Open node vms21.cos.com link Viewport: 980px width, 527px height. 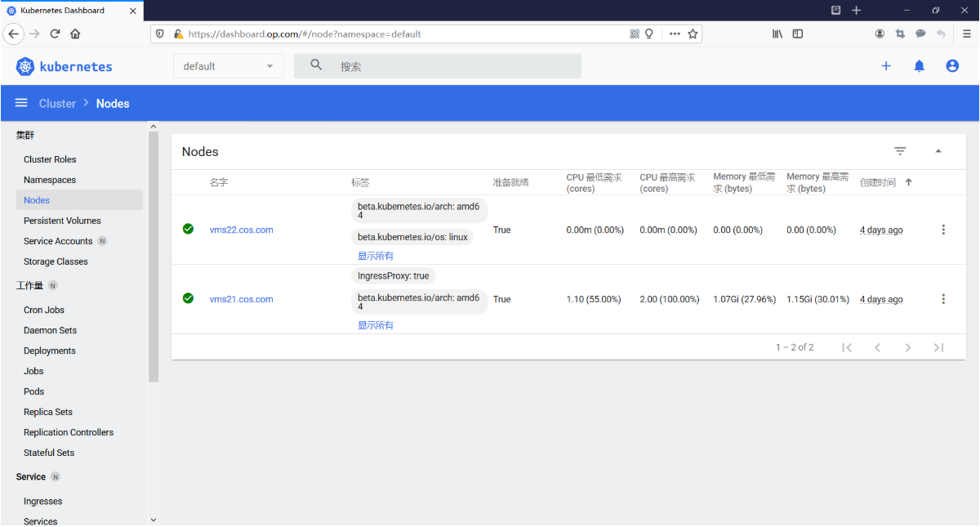[241, 299]
